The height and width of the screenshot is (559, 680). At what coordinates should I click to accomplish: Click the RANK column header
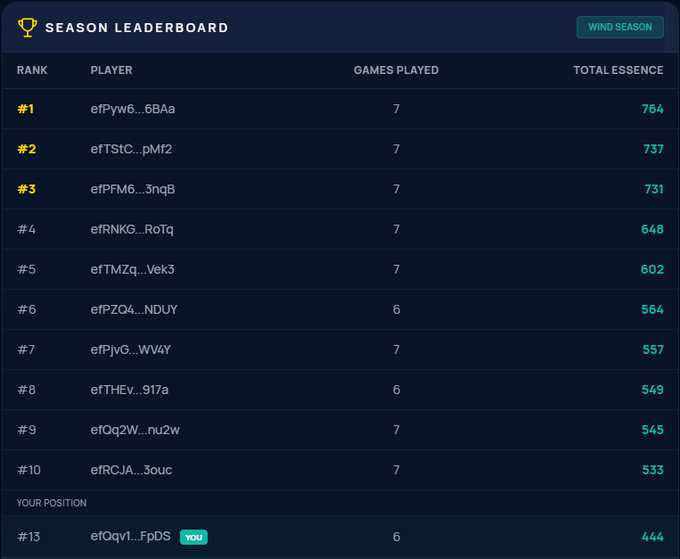pos(32,70)
